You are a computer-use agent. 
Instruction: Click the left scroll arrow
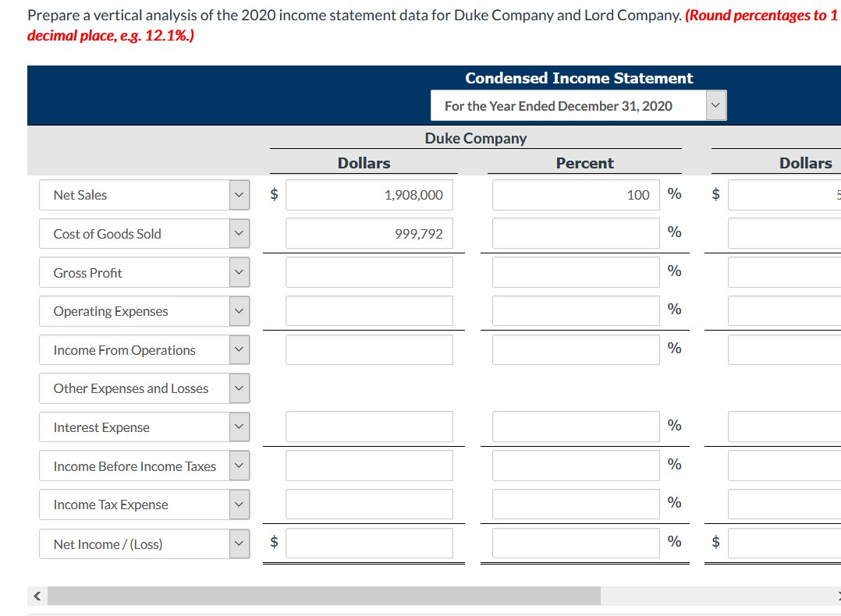pyautogui.click(x=36, y=595)
